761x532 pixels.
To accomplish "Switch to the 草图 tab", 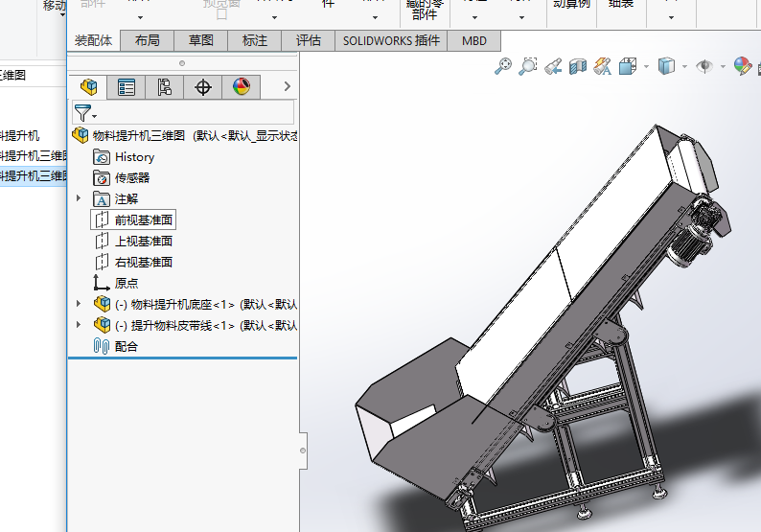I will click(x=200, y=40).
